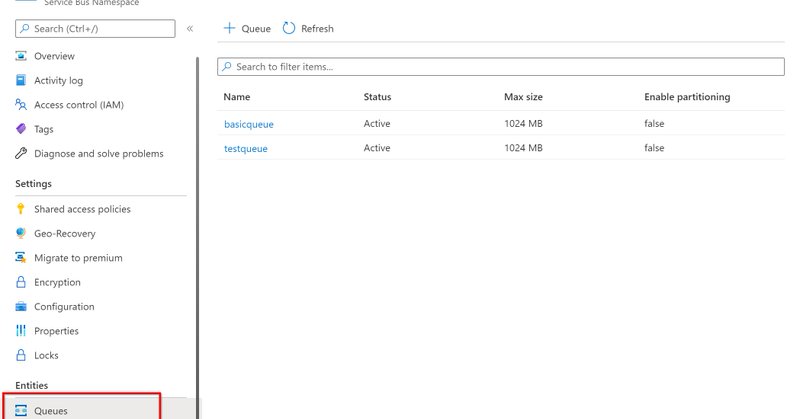Click the sidebar vertical scrollbar
800x419 pixels.
pos(197,237)
